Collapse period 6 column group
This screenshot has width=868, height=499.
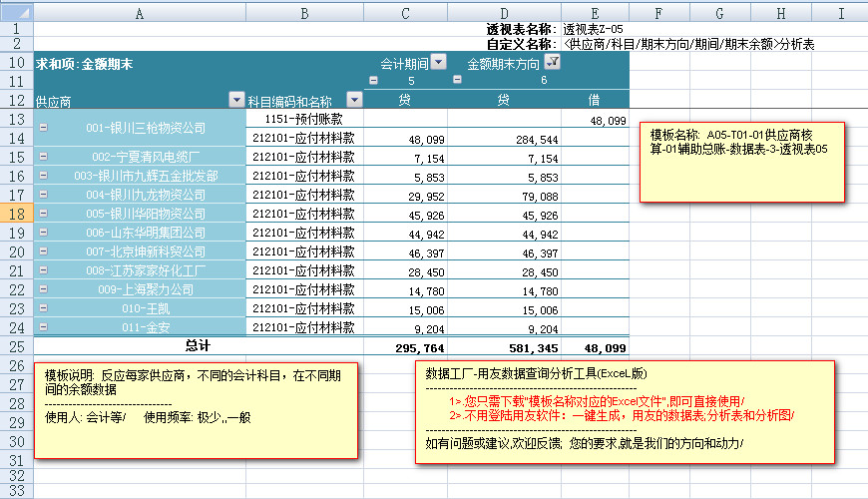click(x=458, y=81)
